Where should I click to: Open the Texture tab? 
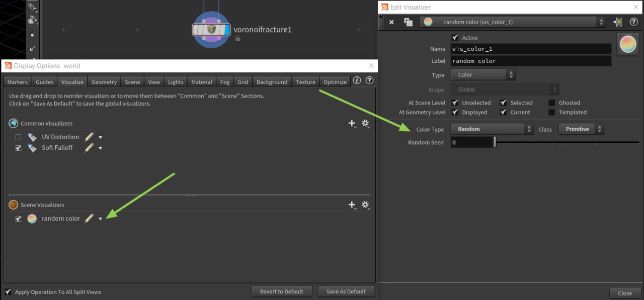click(306, 82)
